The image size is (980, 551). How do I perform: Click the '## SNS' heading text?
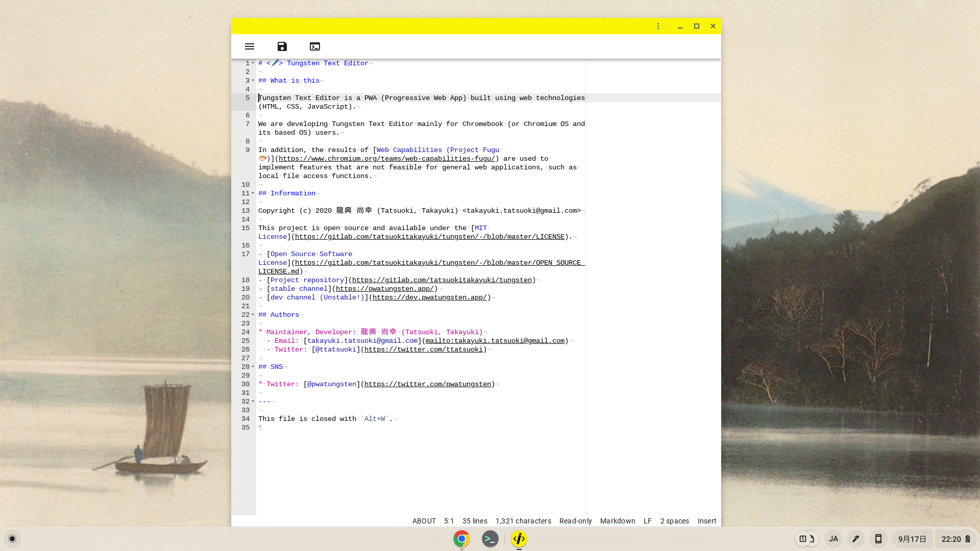(271, 367)
